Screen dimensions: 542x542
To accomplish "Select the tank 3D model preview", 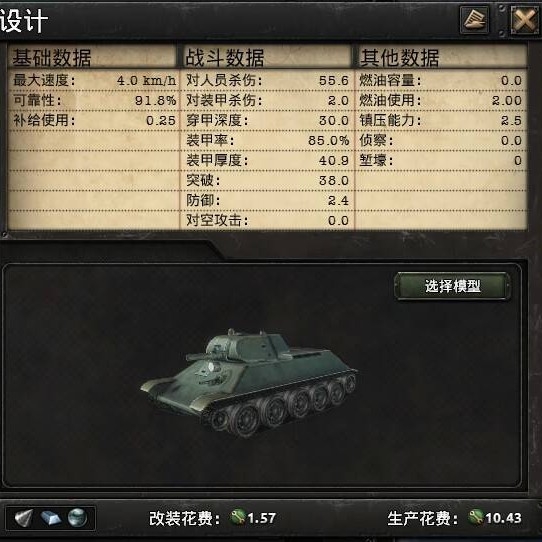I will (249, 382).
